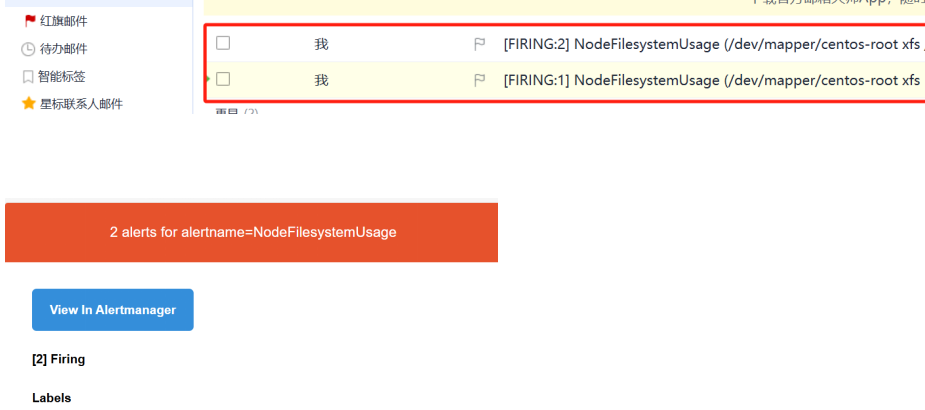Screen dimensions: 925x410
Task: Open the 待办邮件 folder
Action: click(x=64, y=49)
